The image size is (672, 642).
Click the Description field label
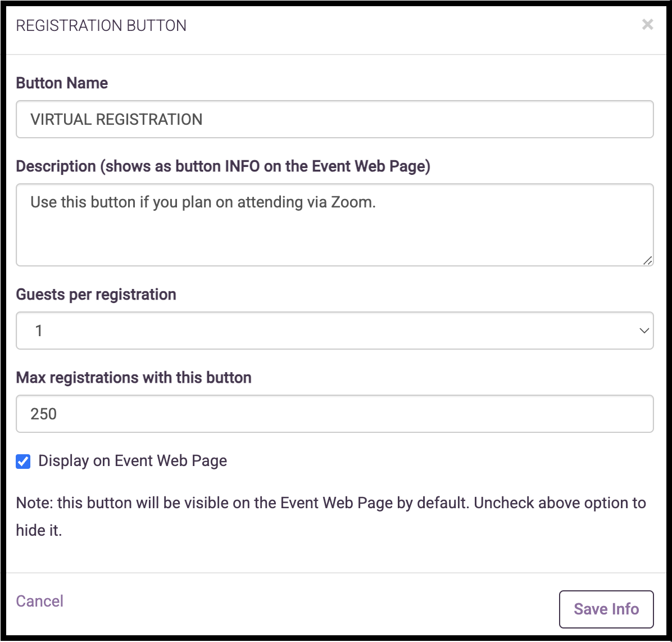(x=223, y=166)
